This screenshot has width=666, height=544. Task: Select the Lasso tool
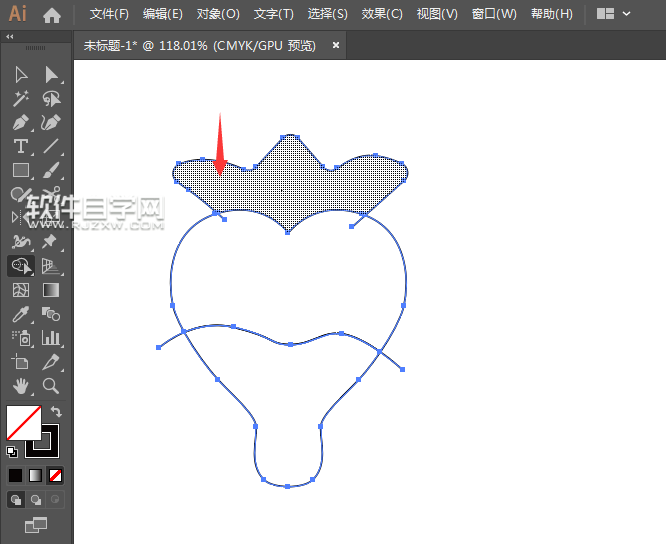(51, 99)
